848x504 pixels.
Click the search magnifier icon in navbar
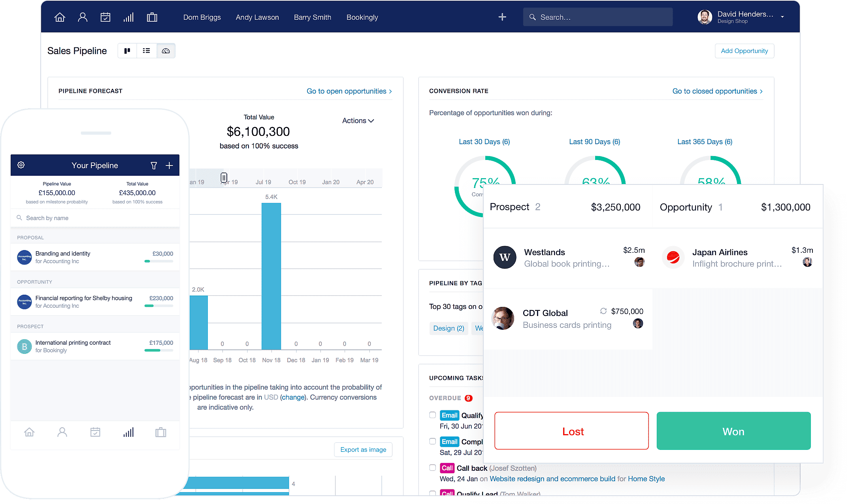(533, 17)
